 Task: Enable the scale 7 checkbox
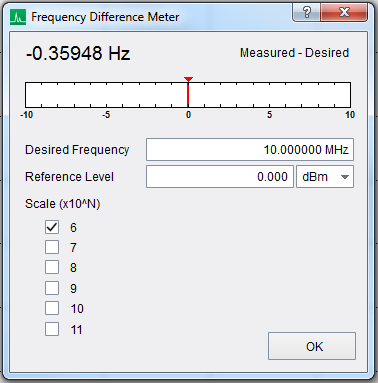[x=52, y=247]
